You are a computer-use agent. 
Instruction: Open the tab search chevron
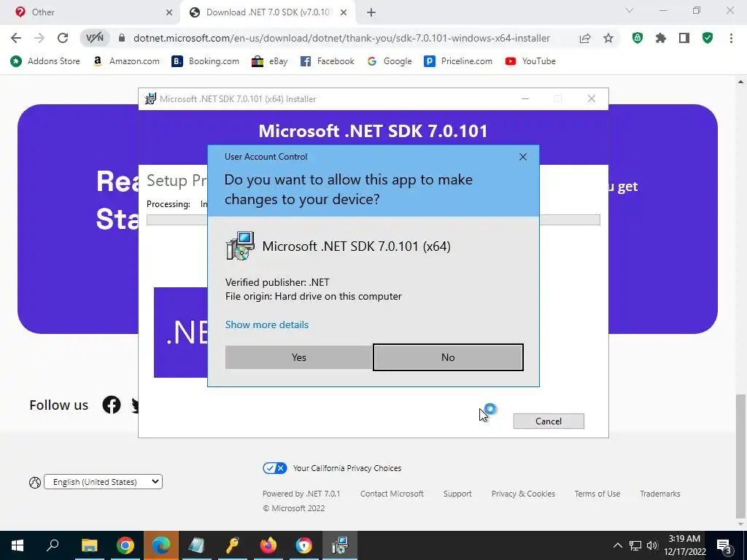630,10
